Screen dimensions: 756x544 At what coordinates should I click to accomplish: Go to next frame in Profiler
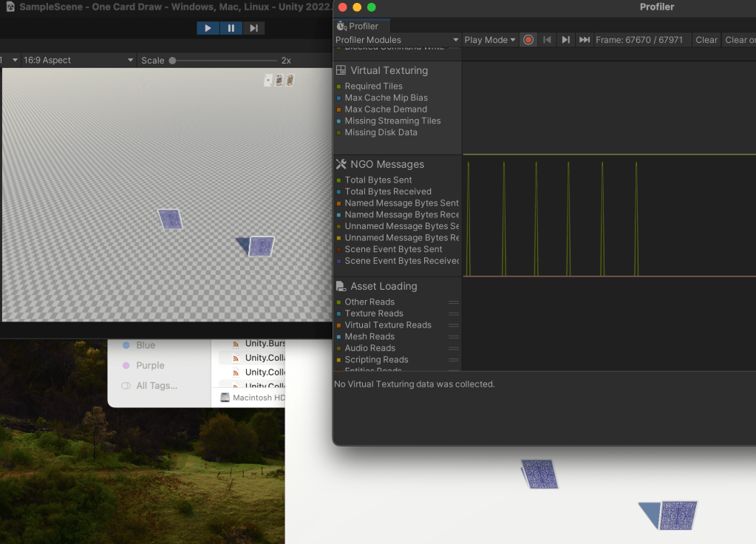pyautogui.click(x=565, y=40)
